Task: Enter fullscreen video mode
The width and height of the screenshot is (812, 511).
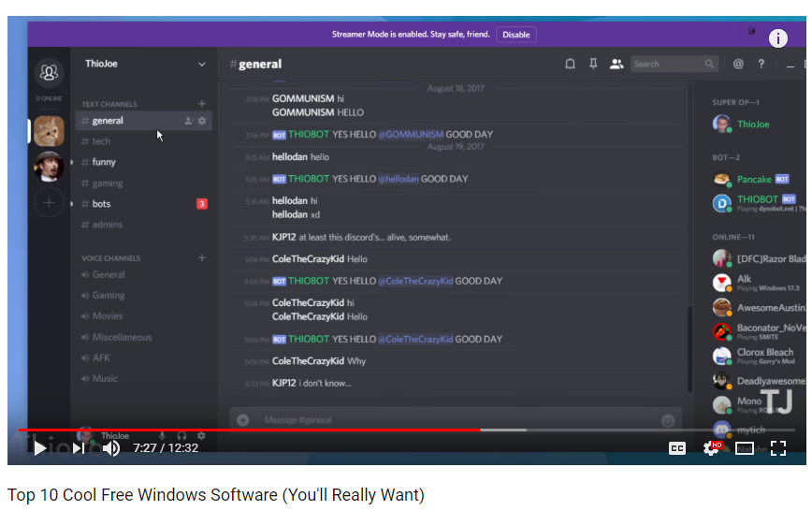Action: pos(778,449)
